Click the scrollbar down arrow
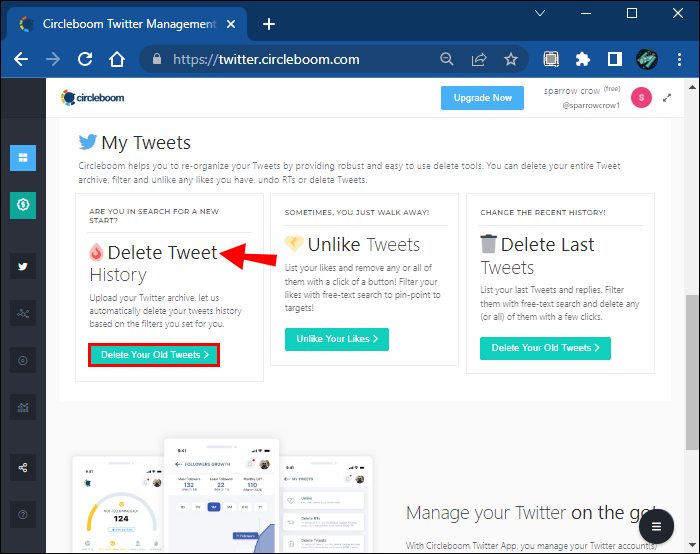The height and width of the screenshot is (554, 700). click(x=692, y=545)
